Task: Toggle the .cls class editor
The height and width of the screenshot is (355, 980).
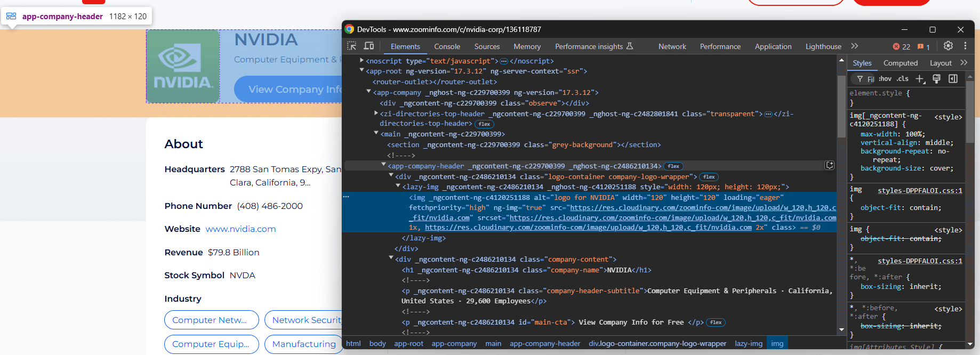Action: pos(902,79)
